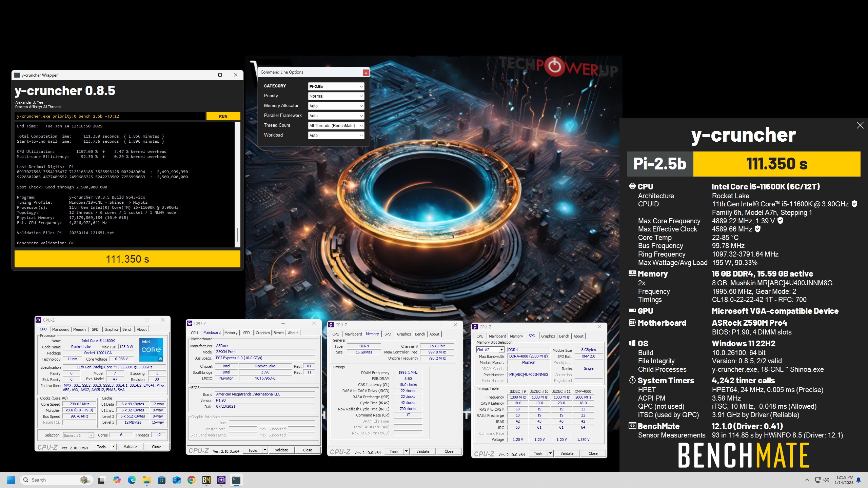Open network status icon in system tray

click(x=818, y=480)
